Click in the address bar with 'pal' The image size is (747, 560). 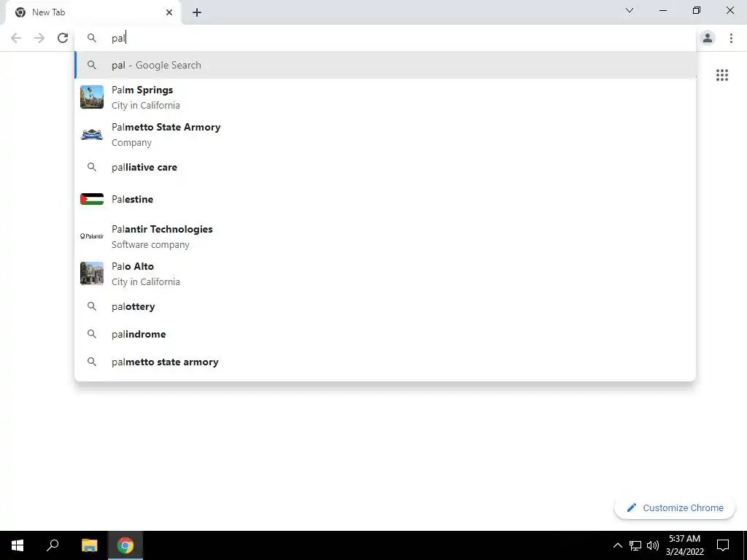(x=385, y=38)
